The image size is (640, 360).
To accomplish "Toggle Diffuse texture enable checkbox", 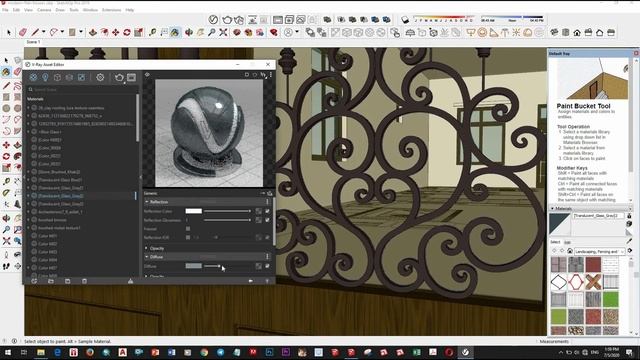I will [267, 266].
